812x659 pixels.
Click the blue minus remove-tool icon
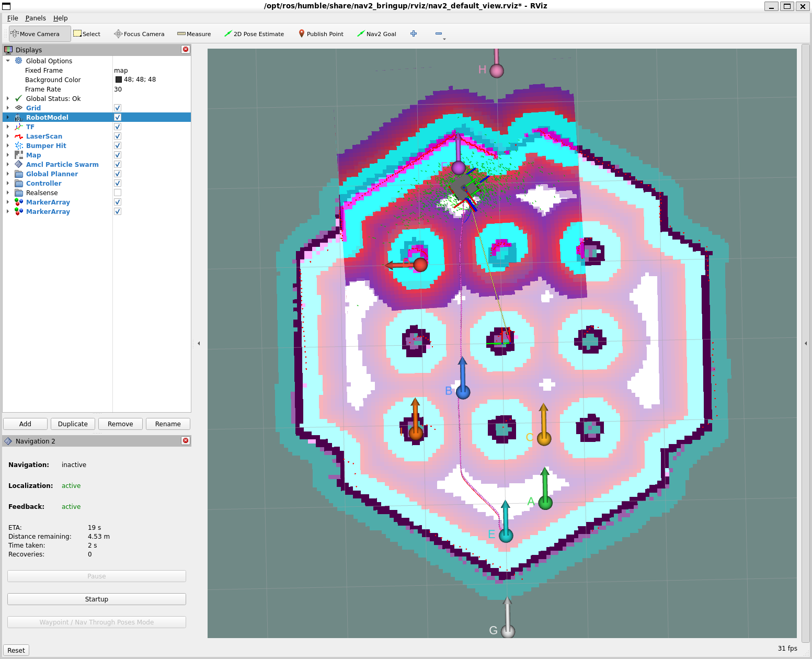[x=439, y=33]
